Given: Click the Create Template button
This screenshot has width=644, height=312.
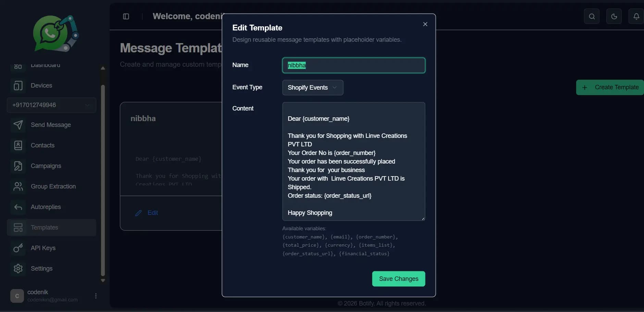Looking at the screenshot, I should (610, 87).
